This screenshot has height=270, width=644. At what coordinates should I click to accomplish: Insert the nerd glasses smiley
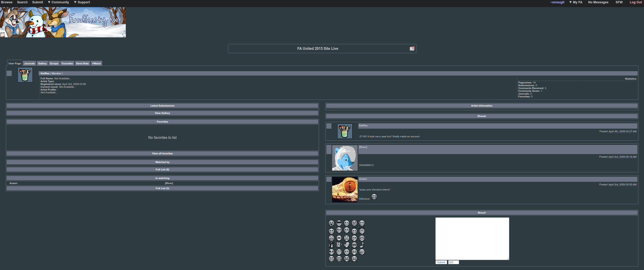(x=354, y=245)
